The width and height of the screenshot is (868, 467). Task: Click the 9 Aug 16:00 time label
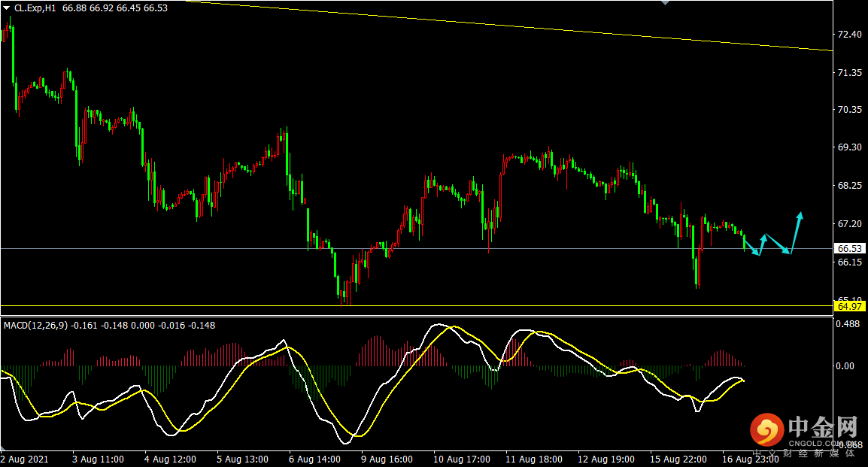tap(387, 459)
